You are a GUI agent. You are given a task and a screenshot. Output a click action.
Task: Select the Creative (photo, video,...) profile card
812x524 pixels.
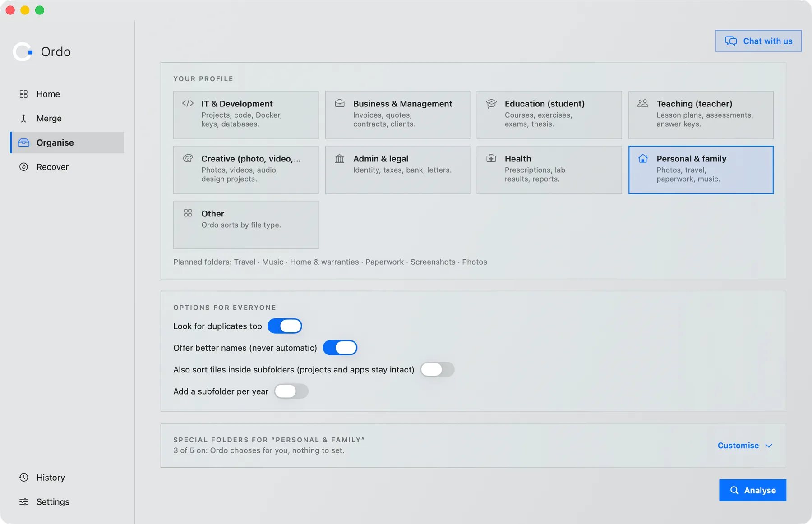(246, 170)
